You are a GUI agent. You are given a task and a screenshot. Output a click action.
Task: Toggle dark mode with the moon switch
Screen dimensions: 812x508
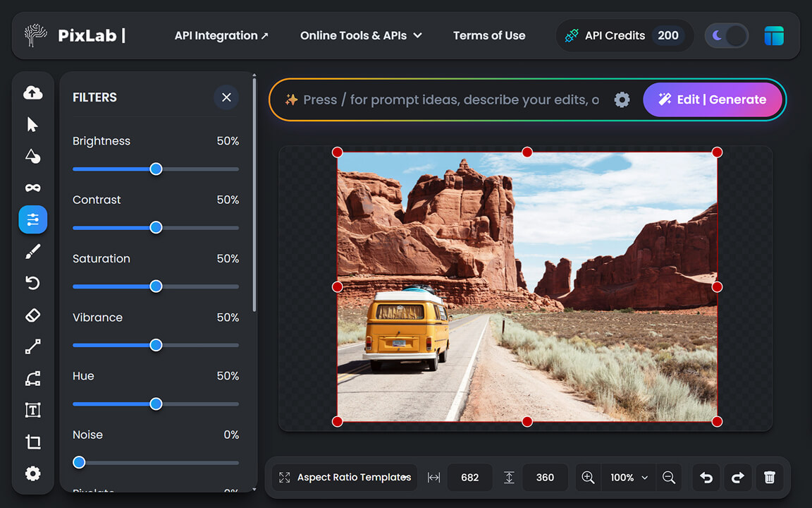(726, 35)
